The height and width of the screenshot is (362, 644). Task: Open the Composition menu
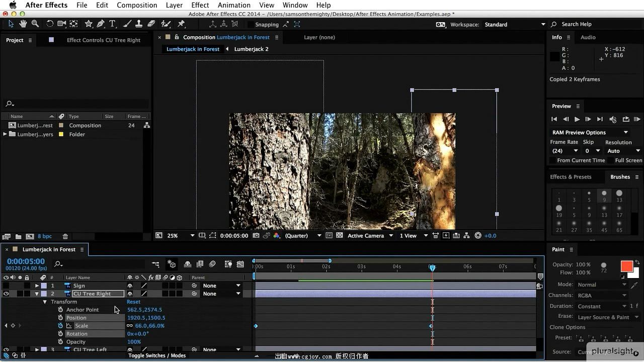[137, 5]
